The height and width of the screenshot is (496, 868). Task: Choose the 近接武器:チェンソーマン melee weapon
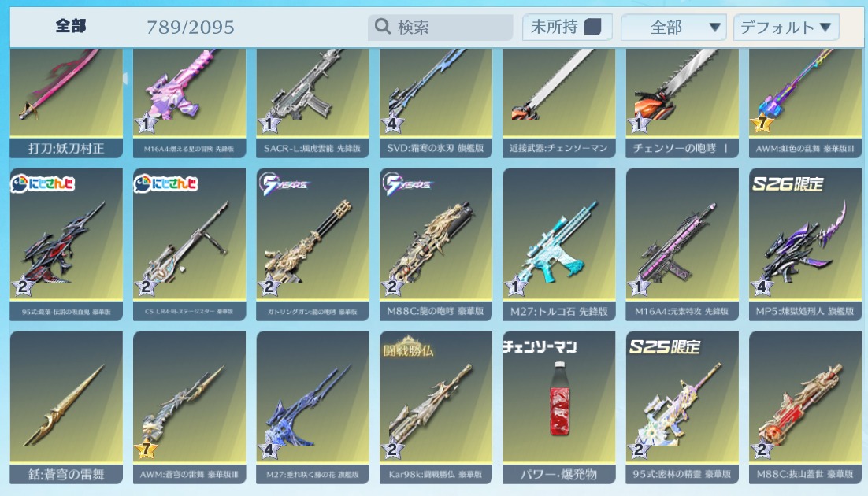pyautogui.click(x=558, y=103)
